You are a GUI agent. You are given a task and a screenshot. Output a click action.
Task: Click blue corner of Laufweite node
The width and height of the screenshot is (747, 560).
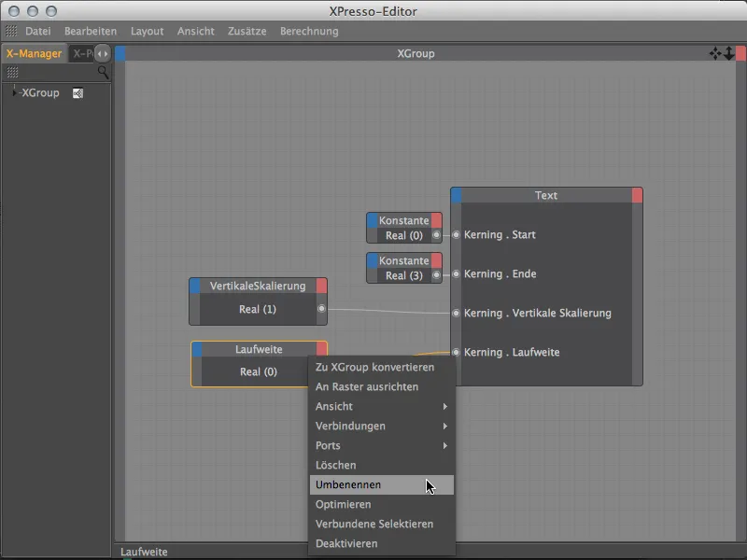click(x=197, y=349)
